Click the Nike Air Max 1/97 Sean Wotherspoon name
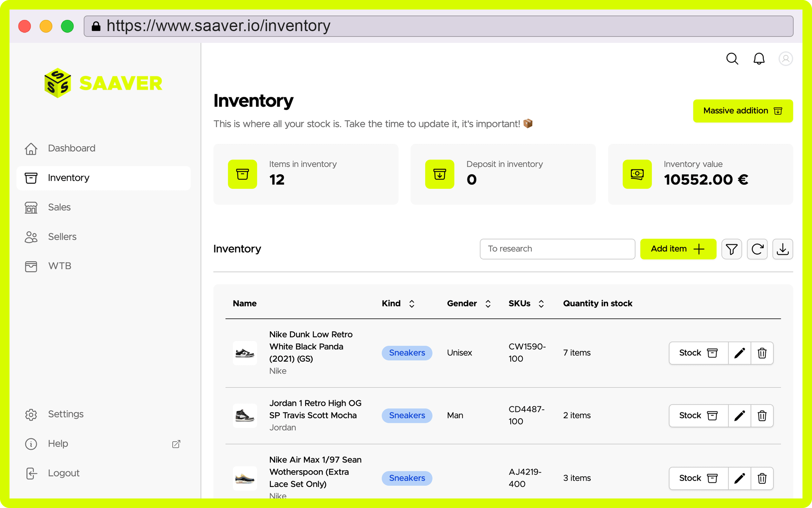The height and width of the screenshot is (508, 812). (315, 472)
